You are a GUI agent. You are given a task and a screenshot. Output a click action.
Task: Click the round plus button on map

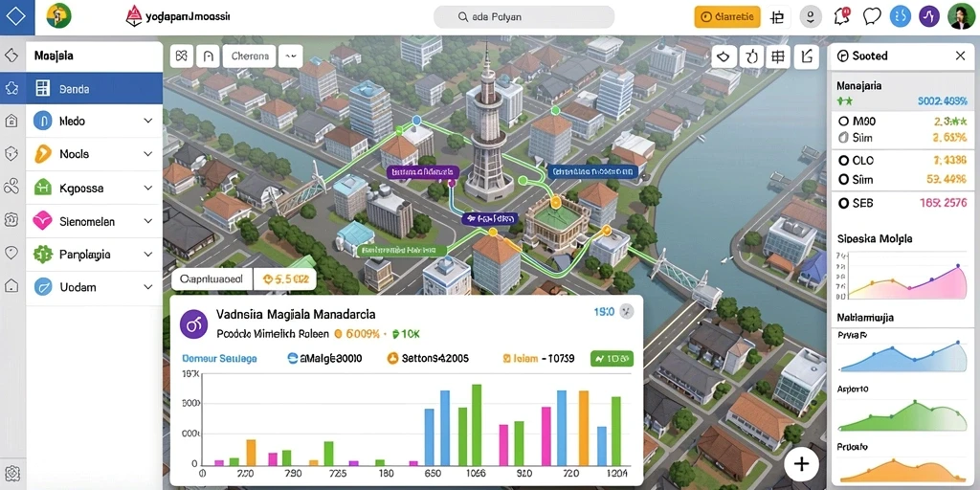pos(801,463)
